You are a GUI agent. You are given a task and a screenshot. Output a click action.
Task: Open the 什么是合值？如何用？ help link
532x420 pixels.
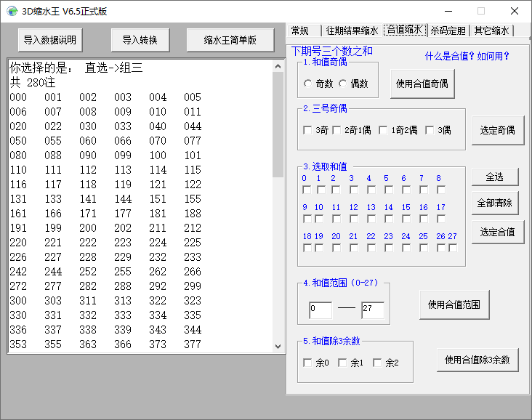click(467, 56)
